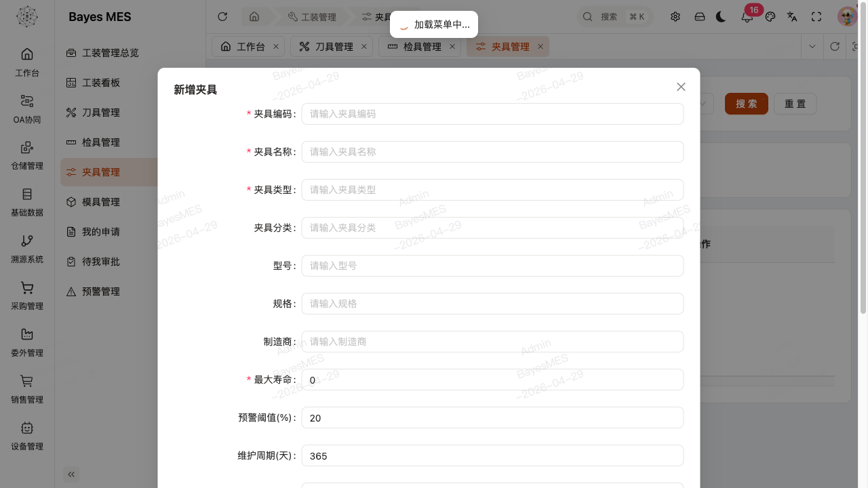Open the tab list dropdown chevron
The image size is (868, 488).
[x=812, y=47]
